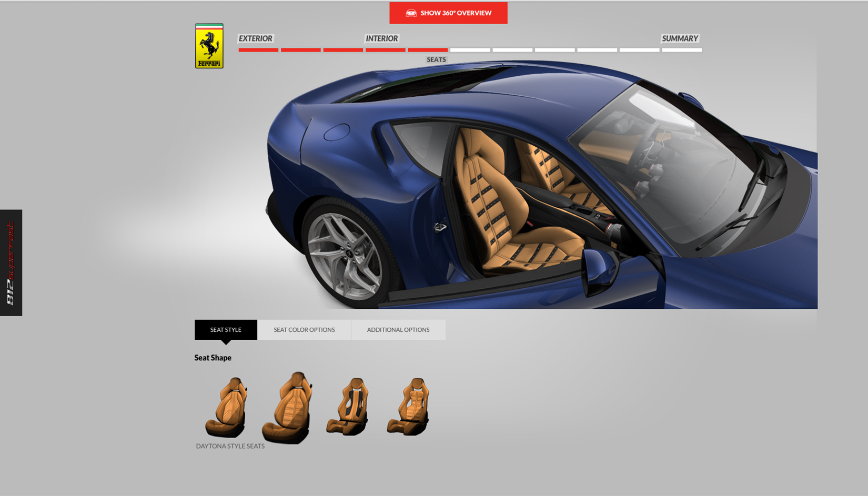
Task: Pick the seat with black center stripe
Action: click(348, 407)
